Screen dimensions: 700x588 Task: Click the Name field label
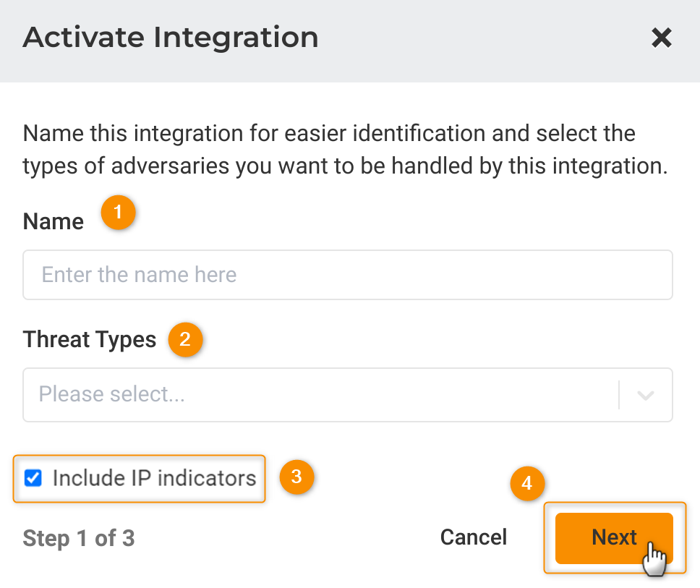coord(54,221)
